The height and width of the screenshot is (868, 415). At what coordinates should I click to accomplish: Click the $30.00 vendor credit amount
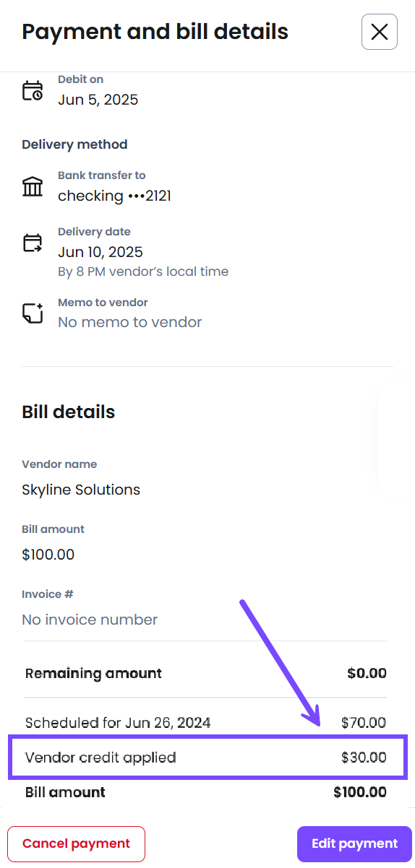coord(364,758)
